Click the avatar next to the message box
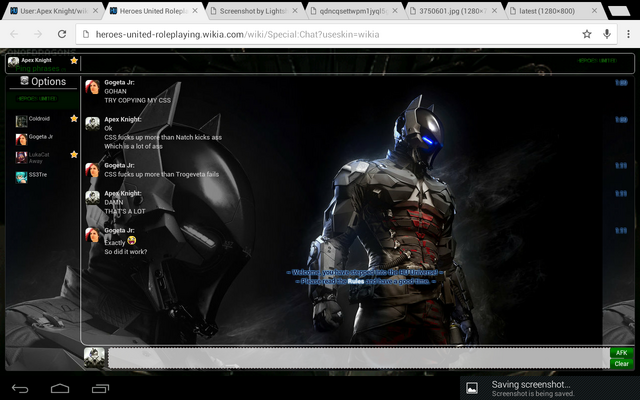The width and height of the screenshot is (640, 400). (94, 358)
